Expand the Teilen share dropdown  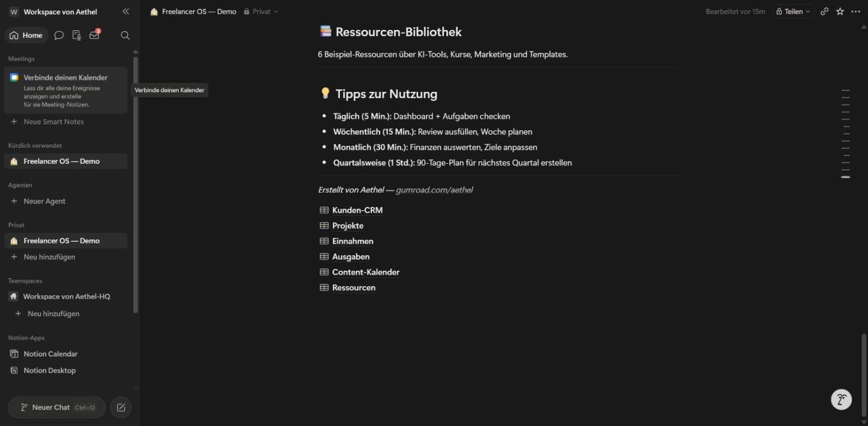(793, 12)
